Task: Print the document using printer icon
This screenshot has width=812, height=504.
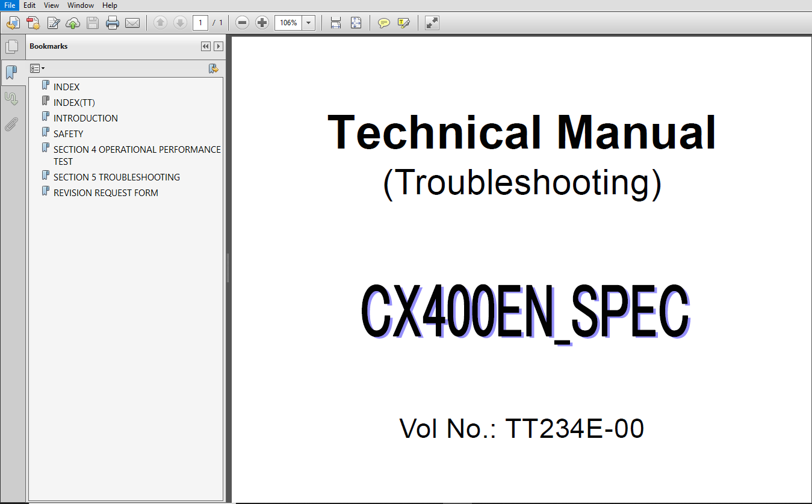Action: click(113, 23)
